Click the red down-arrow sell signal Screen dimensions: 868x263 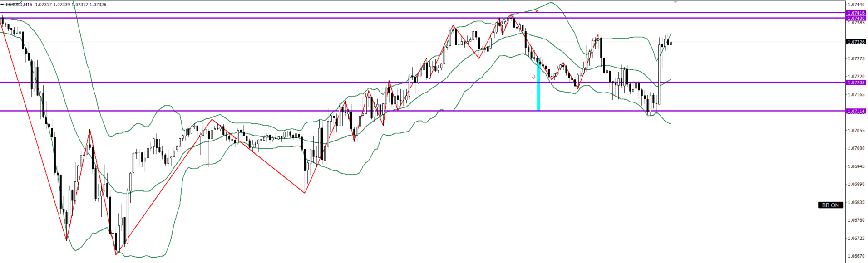533,77
